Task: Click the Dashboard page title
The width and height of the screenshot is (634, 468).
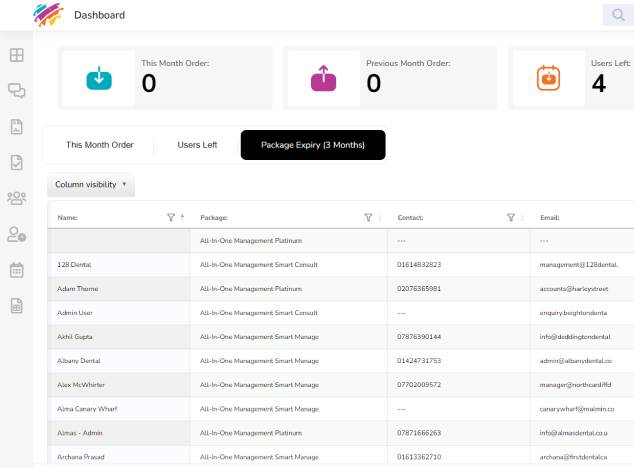Action: 99,15
